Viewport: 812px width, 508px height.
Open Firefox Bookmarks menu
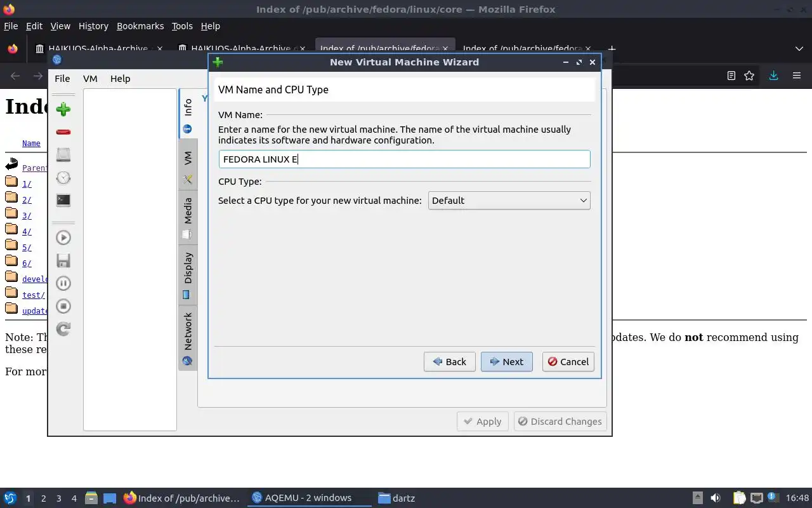pos(140,26)
